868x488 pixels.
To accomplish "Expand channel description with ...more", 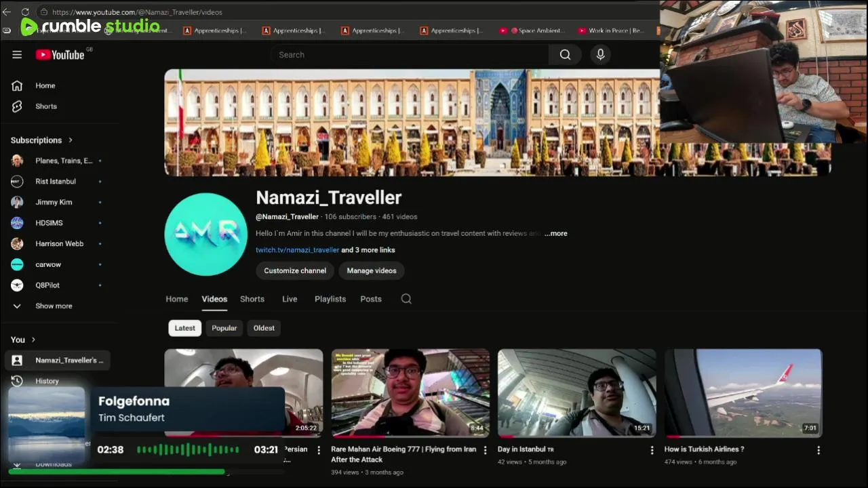I will tap(555, 233).
